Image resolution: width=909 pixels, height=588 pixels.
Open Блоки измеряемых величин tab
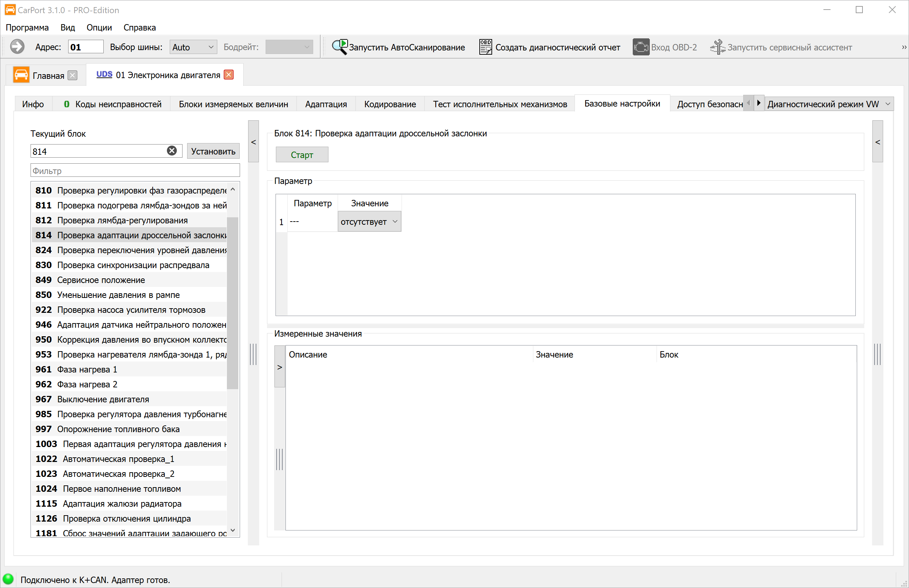point(233,104)
